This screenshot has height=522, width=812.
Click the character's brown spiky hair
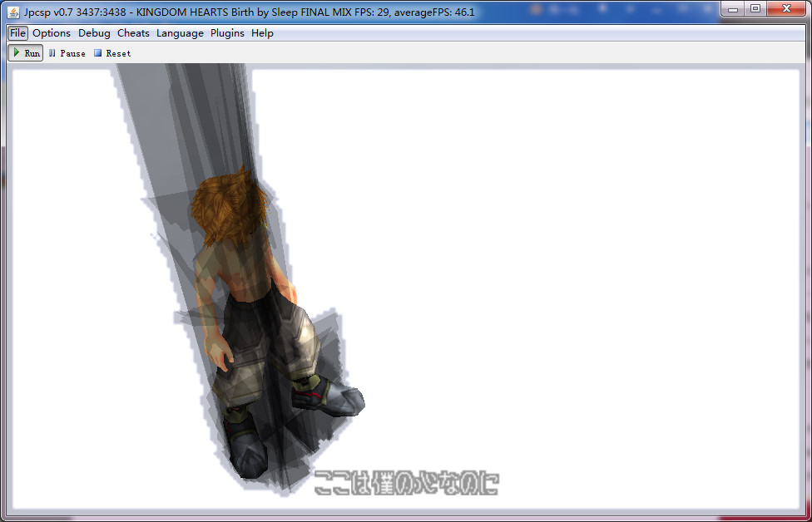coord(229,204)
